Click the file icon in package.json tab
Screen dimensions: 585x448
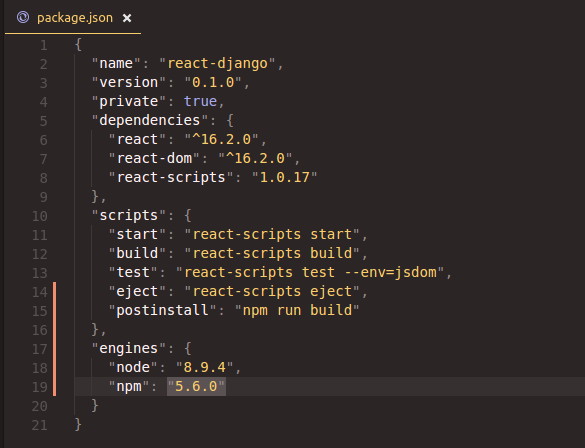click(23, 17)
